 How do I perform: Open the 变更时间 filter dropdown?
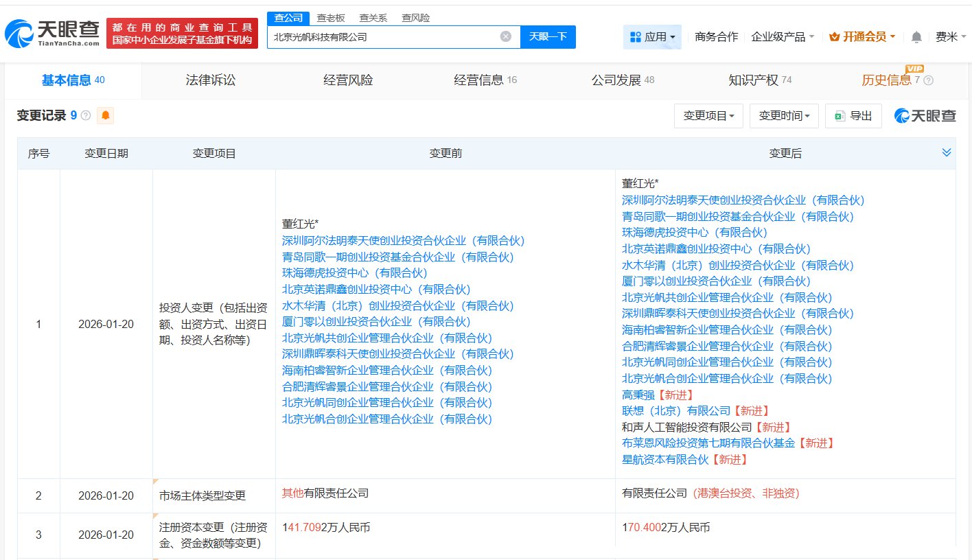(x=784, y=115)
